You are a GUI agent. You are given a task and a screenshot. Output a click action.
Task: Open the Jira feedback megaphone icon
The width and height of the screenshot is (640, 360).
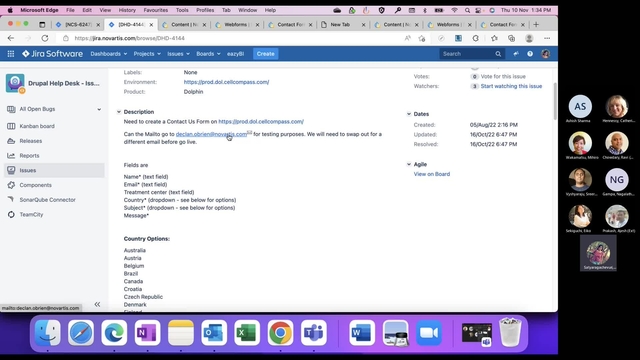coord(516,54)
